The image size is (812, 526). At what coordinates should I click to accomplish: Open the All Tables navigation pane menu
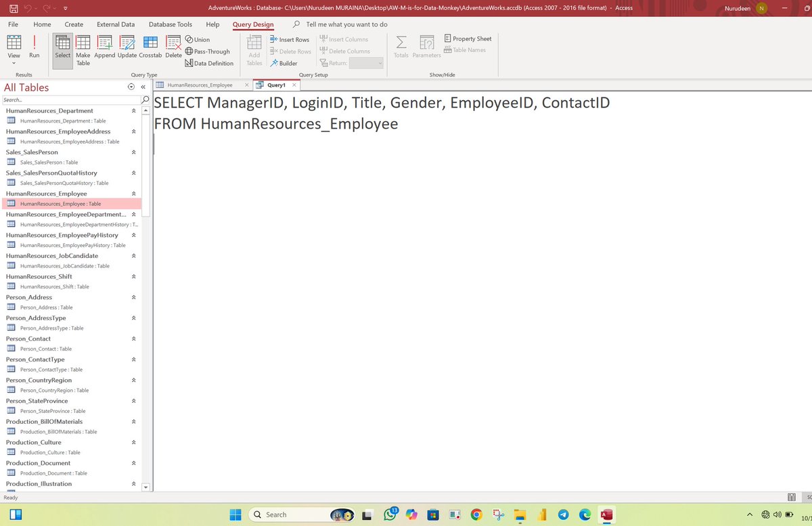coord(131,87)
